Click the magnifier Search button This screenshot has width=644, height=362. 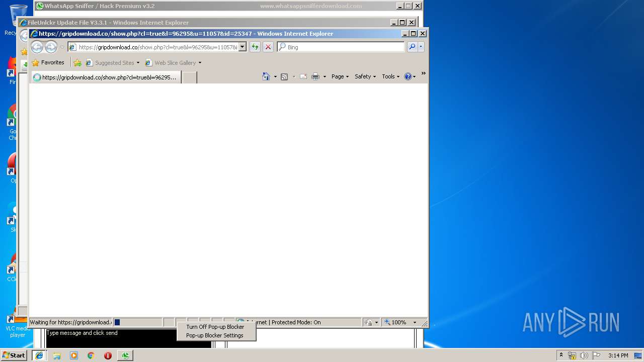412,47
